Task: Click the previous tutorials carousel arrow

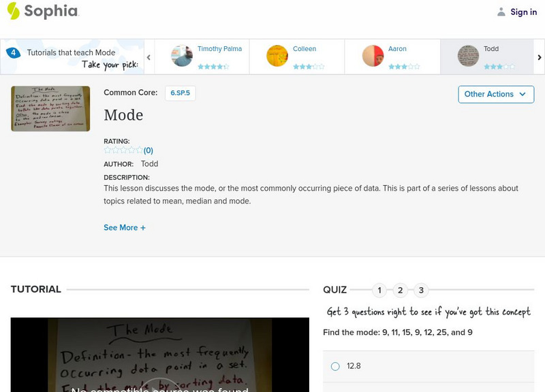Action: coord(149,57)
